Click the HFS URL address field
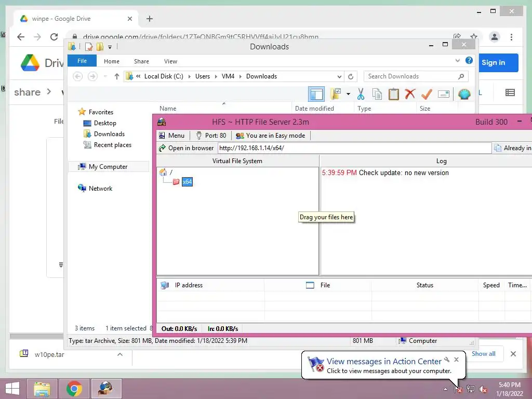 (354, 148)
